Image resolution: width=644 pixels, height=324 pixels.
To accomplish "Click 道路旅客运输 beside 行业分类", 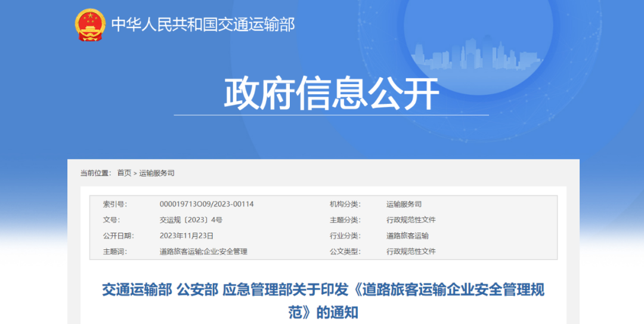I will (407, 236).
